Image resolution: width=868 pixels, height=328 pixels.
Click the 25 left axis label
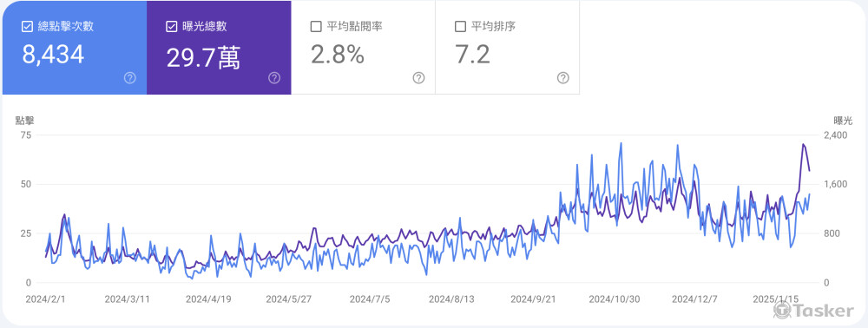(26, 233)
